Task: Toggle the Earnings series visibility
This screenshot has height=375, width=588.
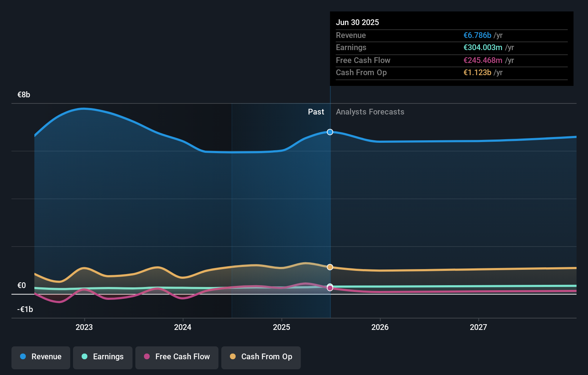Action: 103,357
